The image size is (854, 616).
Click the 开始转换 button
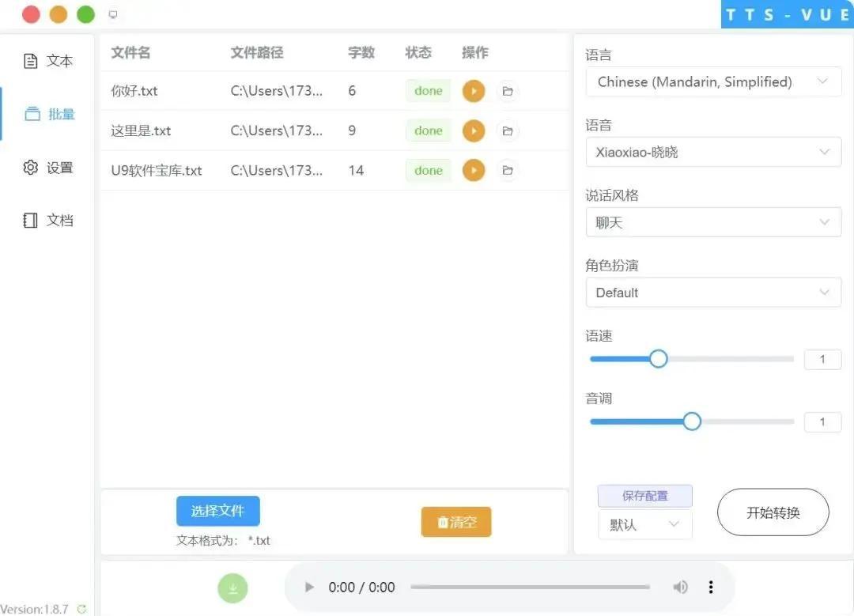coord(773,512)
